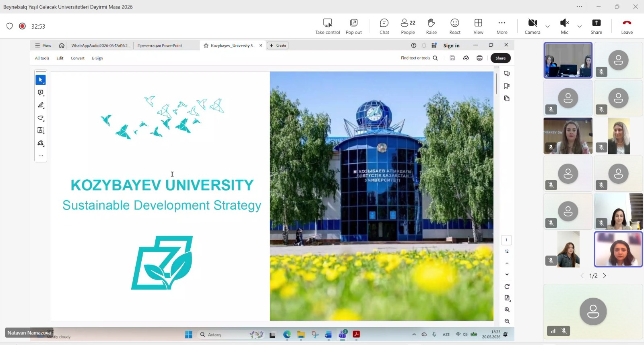Viewport: 644px width, 345px height.
Task: Raise your hand in the meeting
Action: coord(431,27)
